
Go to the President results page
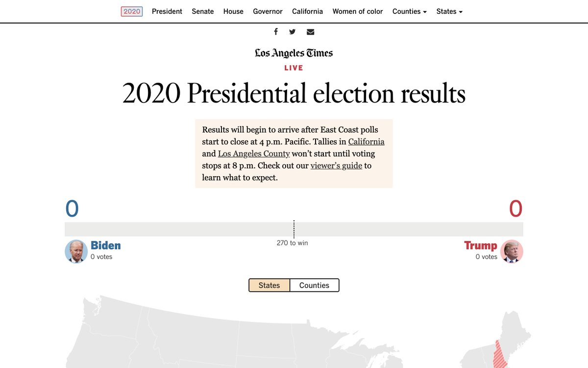click(167, 11)
